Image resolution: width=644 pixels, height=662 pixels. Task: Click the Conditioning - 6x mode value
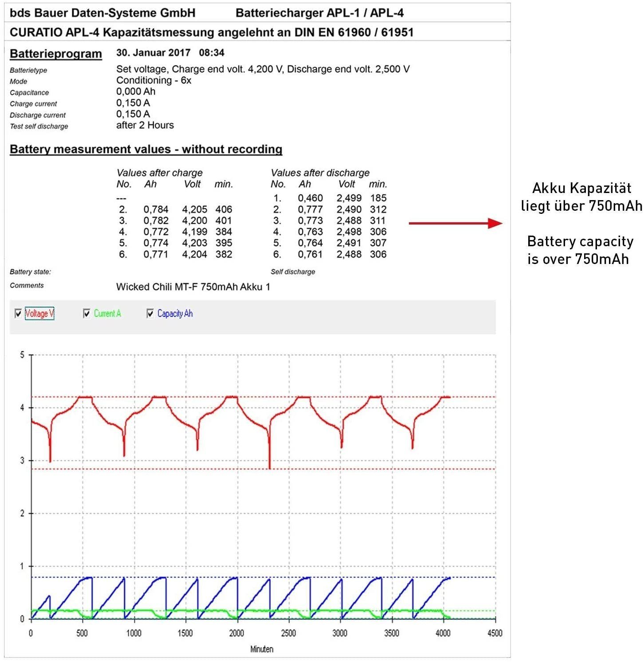pyautogui.click(x=153, y=80)
